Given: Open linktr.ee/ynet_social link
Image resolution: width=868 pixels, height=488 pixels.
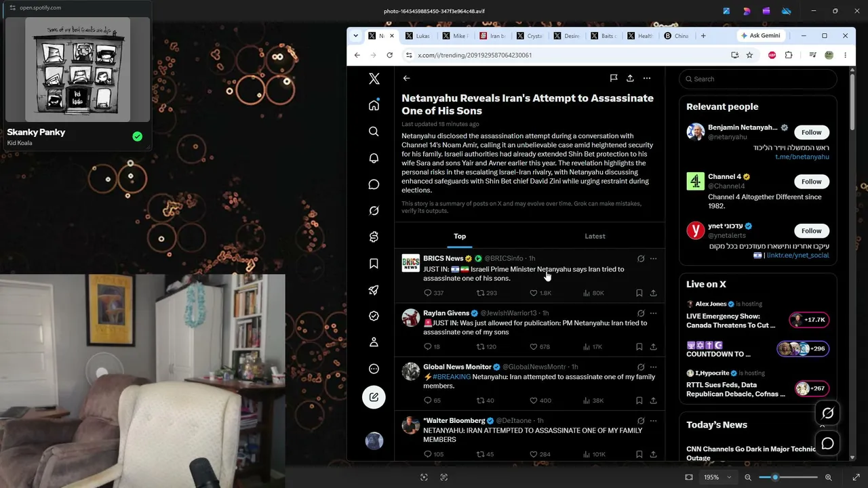Looking at the screenshot, I should coord(798,256).
